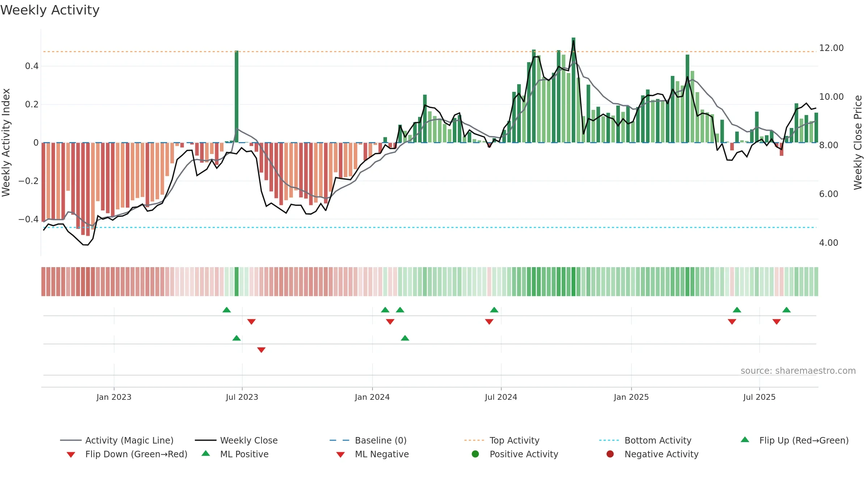Click the 4.00 price axis label

tap(829, 243)
